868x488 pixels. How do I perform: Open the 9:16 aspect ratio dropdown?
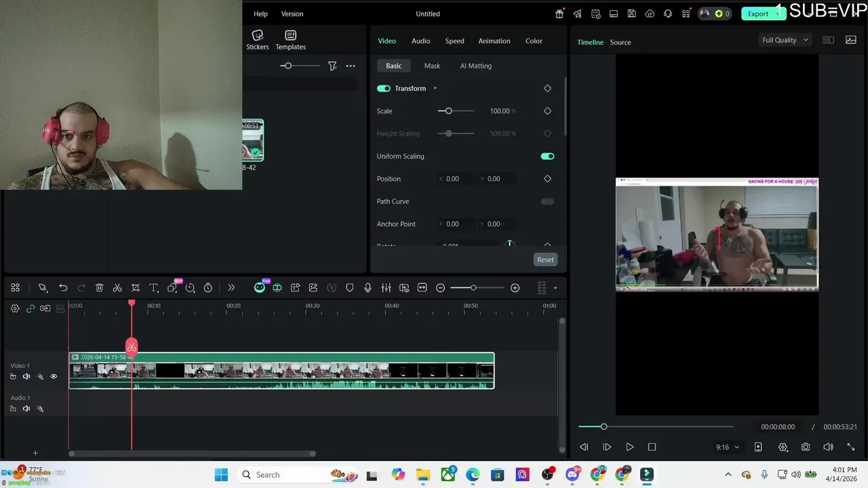[728, 447]
